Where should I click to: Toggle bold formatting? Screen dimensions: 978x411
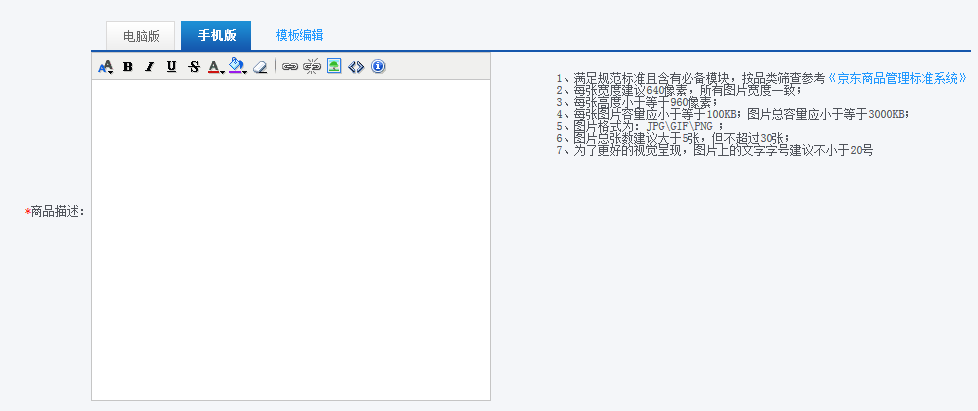pyautogui.click(x=128, y=67)
